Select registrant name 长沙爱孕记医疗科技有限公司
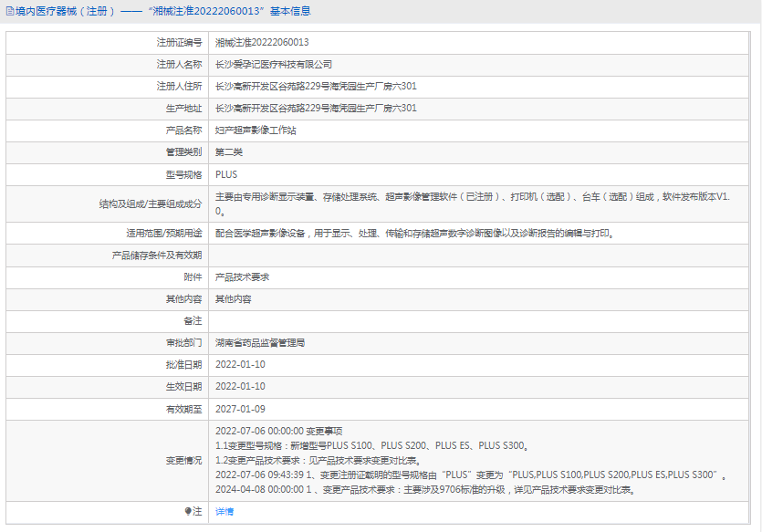The width and height of the screenshot is (762, 532). pyautogui.click(x=274, y=64)
